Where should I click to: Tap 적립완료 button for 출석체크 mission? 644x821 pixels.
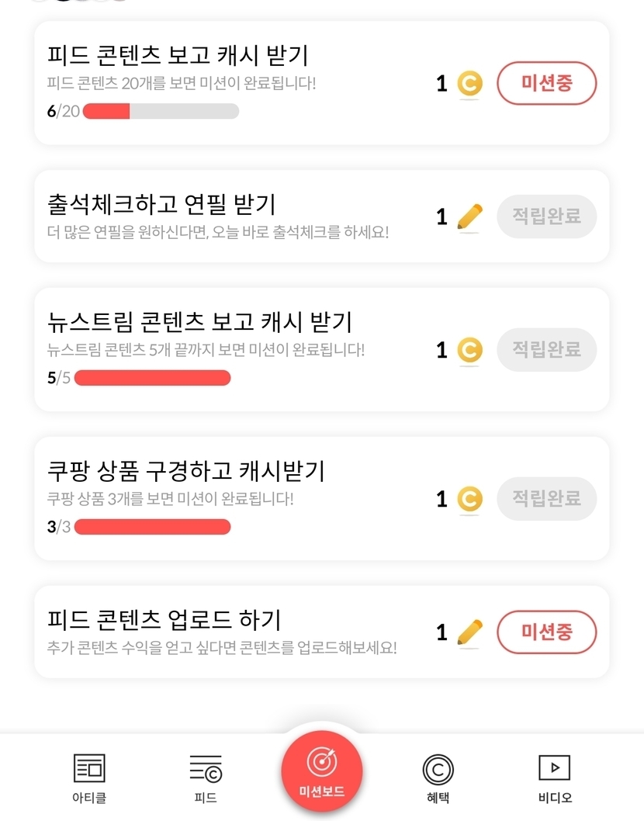[546, 216]
